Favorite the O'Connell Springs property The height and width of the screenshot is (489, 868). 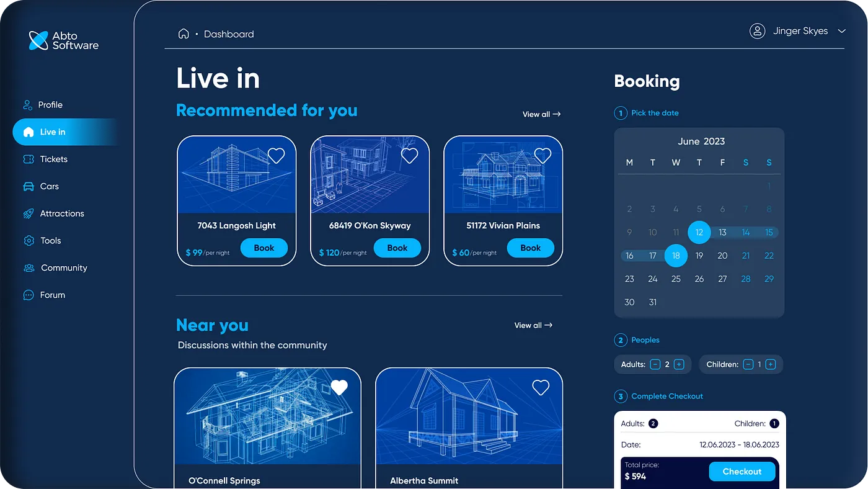tap(339, 387)
